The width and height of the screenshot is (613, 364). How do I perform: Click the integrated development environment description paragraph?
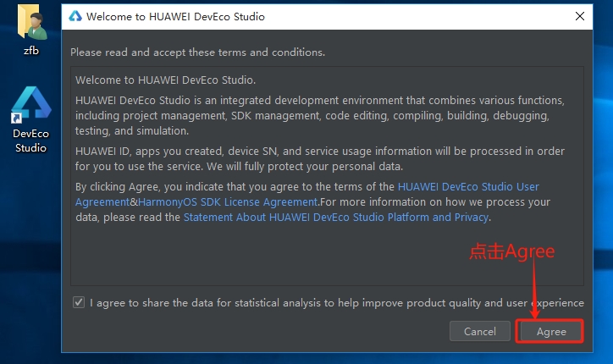pyautogui.click(x=320, y=115)
